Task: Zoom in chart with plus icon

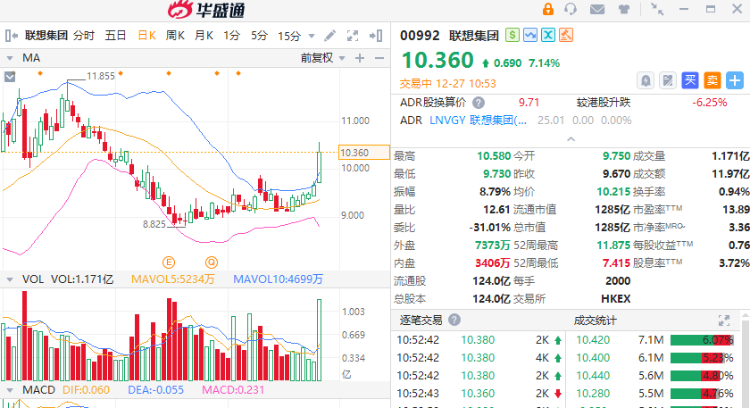Action: (360, 58)
